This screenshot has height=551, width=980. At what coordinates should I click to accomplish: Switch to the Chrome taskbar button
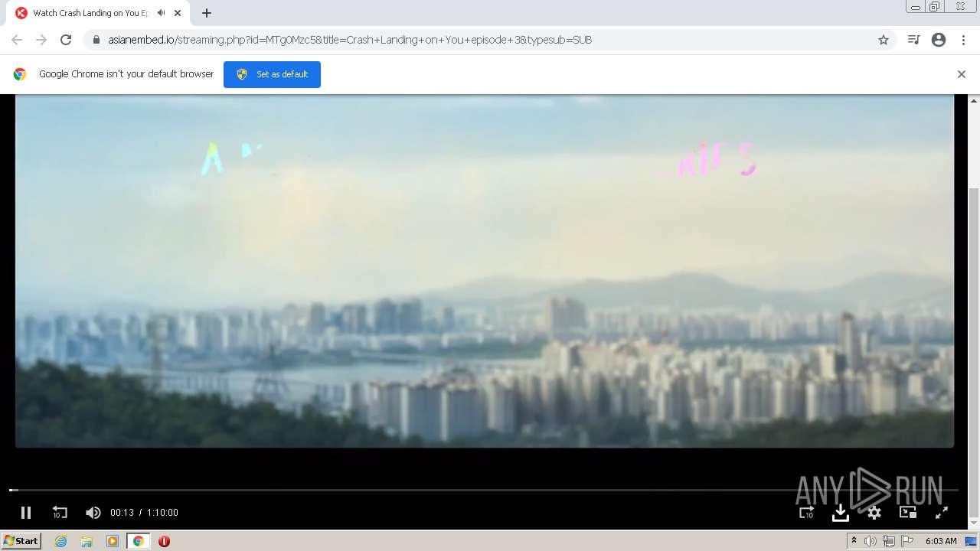pyautogui.click(x=138, y=541)
